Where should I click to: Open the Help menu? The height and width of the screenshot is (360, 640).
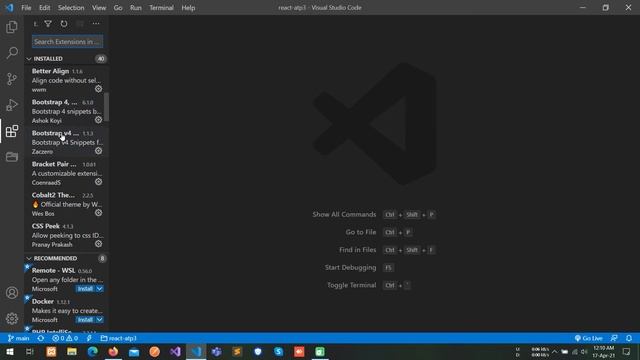188,8
